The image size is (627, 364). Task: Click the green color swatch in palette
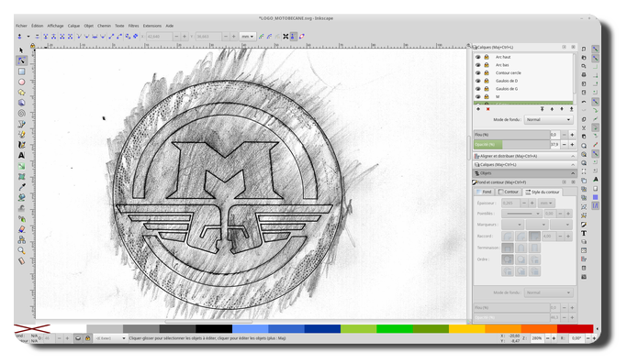tap(394, 328)
